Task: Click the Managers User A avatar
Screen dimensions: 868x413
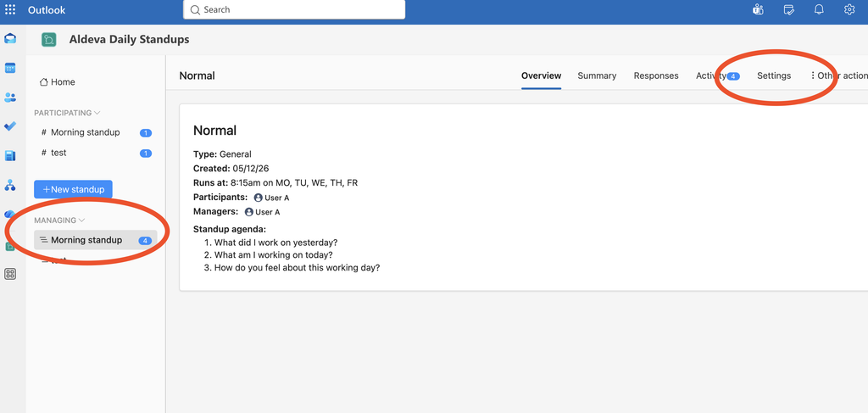Action: [249, 212]
